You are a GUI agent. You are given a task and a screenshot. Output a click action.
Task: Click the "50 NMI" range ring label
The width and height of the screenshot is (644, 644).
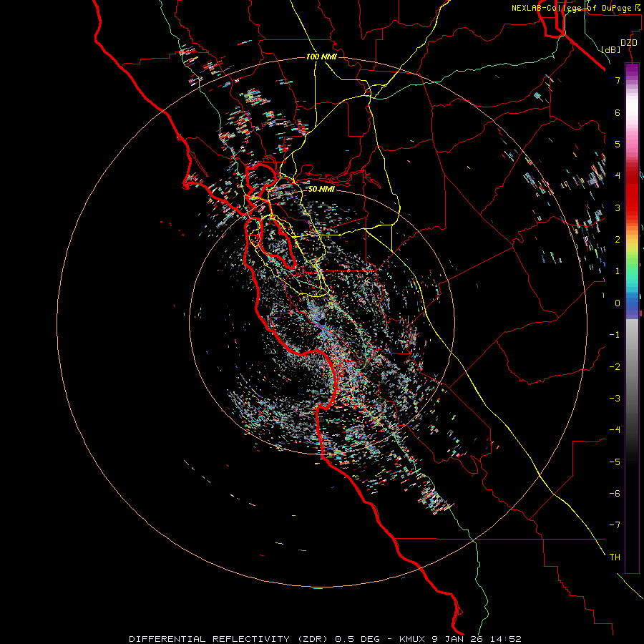(x=321, y=190)
